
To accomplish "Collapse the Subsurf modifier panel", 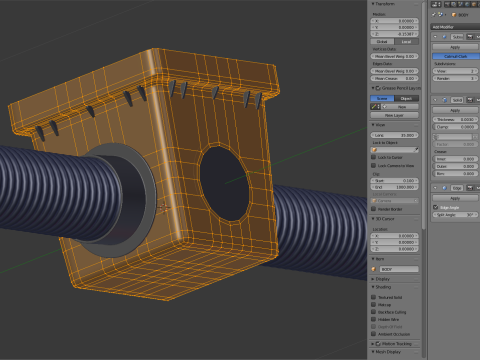I will [x=435, y=37].
